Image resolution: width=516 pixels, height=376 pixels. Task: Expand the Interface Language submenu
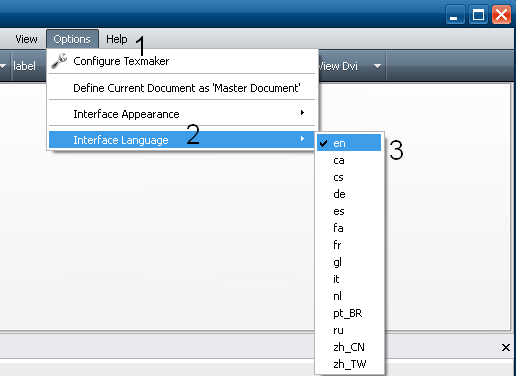(x=182, y=140)
